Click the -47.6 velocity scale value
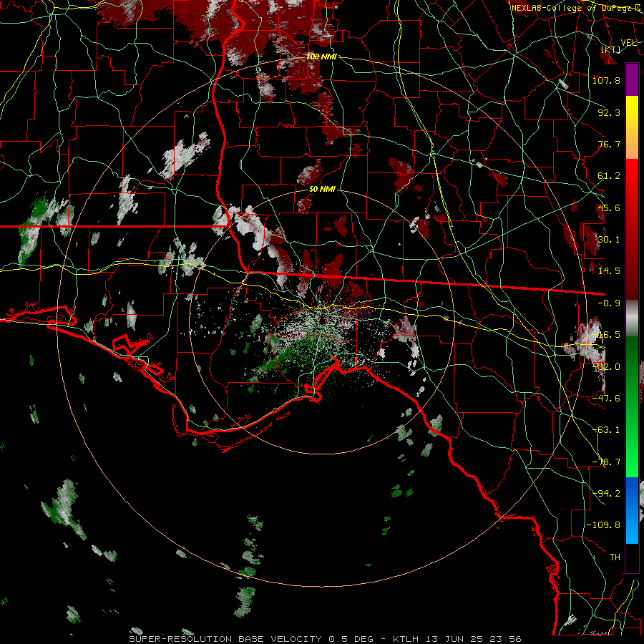 pyautogui.click(x=606, y=398)
